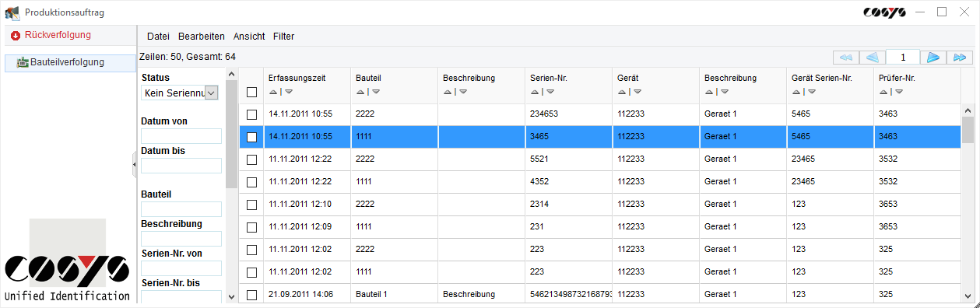
Task: Click the Serien-Nr. von input field
Action: (181, 268)
